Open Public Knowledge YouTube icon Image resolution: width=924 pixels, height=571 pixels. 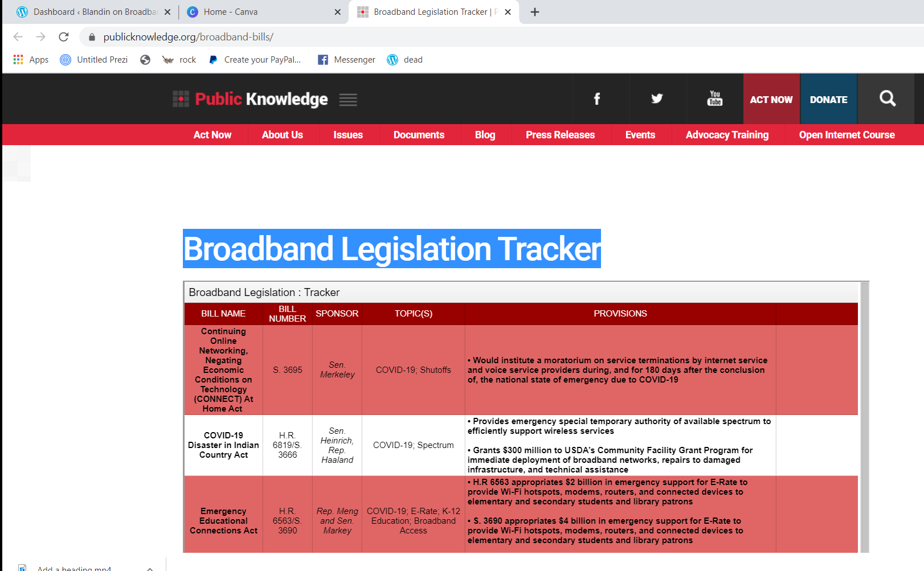click(x=714, y=99)
